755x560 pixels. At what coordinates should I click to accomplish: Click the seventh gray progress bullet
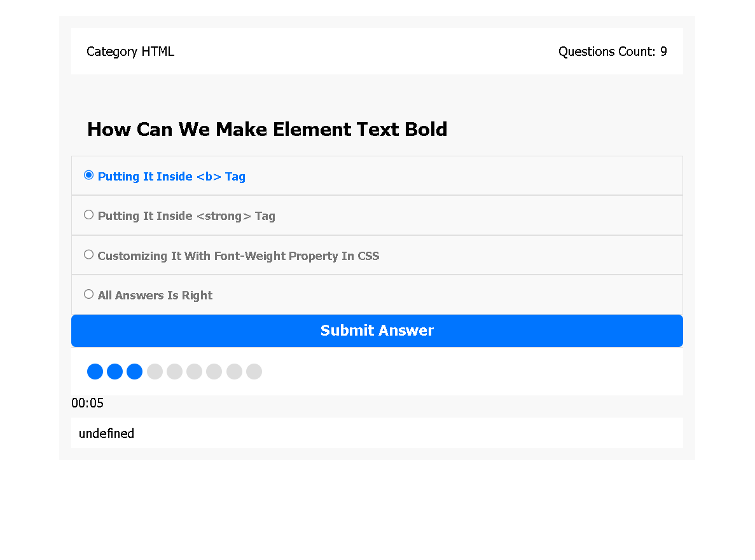(x=214, y=371)
